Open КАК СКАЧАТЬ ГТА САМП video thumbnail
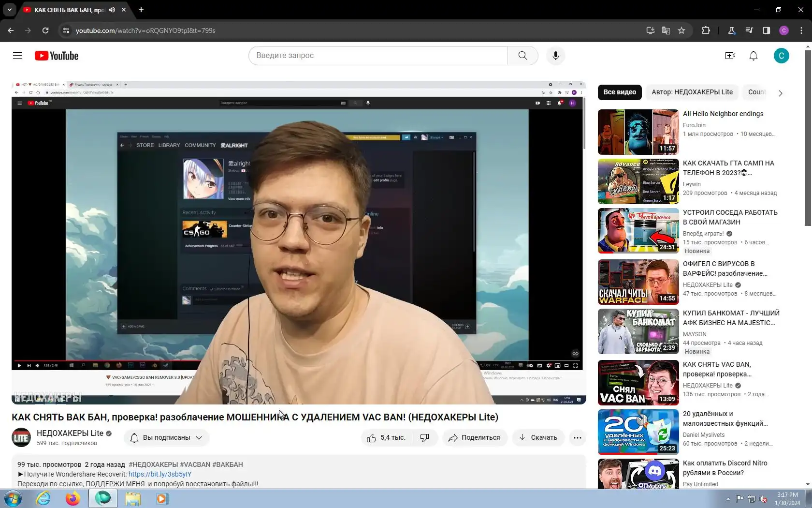Screen dimensions: 812x508 pyautogui.click(x=638, y=181)
